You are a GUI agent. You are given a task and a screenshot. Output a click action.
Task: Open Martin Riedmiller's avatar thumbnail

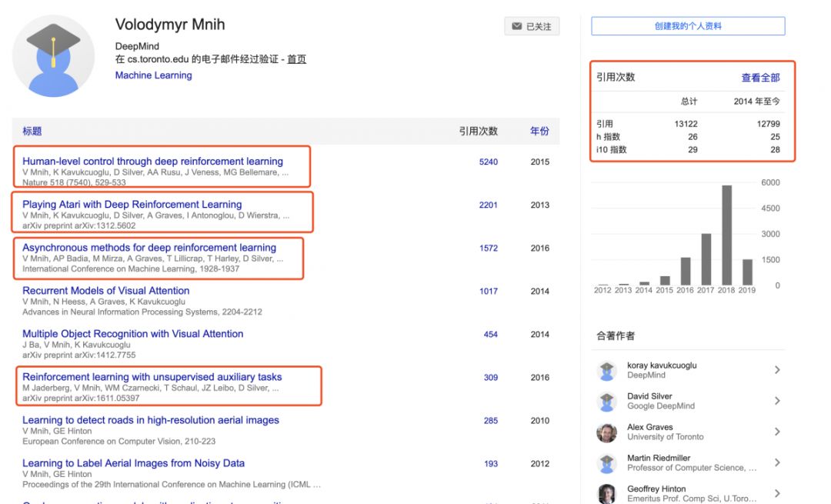tap(607, 463)
